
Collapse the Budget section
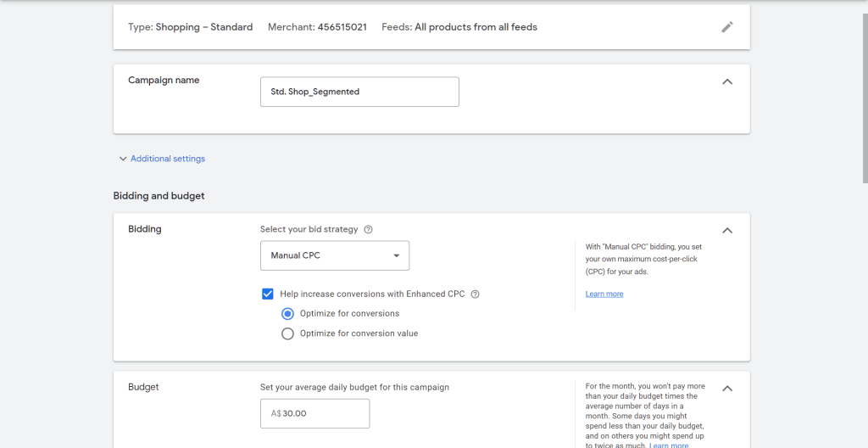pos(726,388)
